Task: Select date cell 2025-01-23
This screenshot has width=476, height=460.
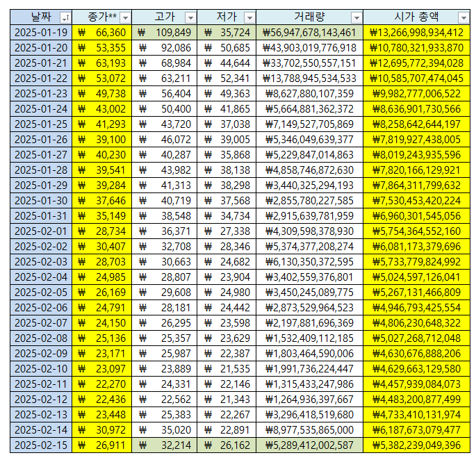Action: tap(41, 94)
